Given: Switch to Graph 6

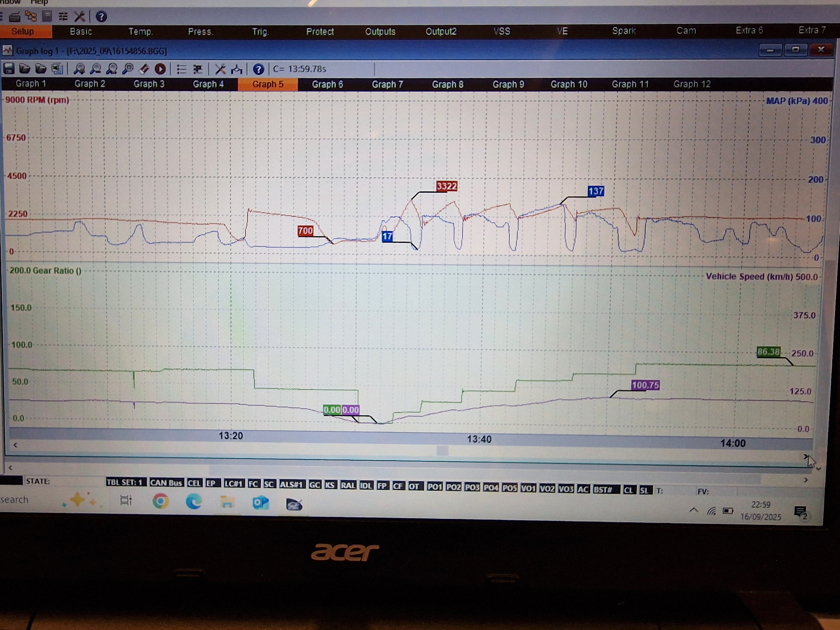Looking at the screenshot, I should (x=327, y=84).
